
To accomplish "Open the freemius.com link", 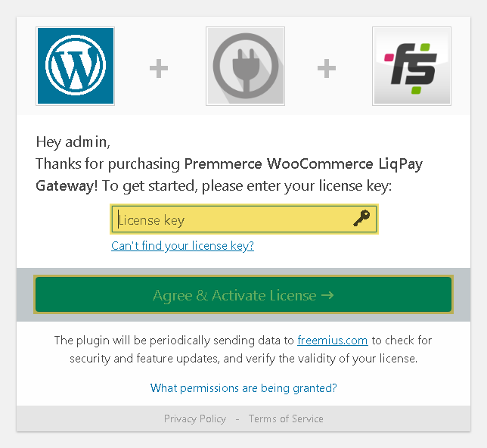I will coord(332,341).
